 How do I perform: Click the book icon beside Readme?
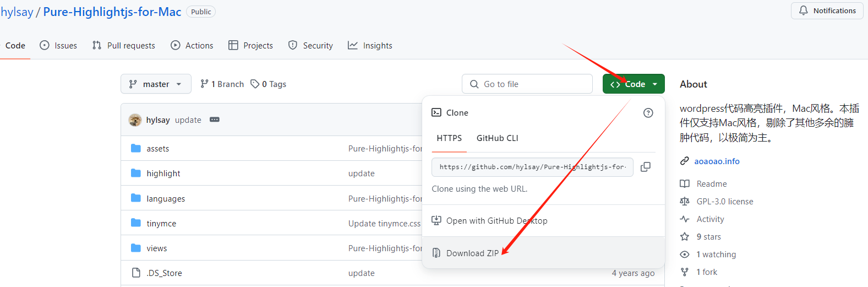point(685,184)
